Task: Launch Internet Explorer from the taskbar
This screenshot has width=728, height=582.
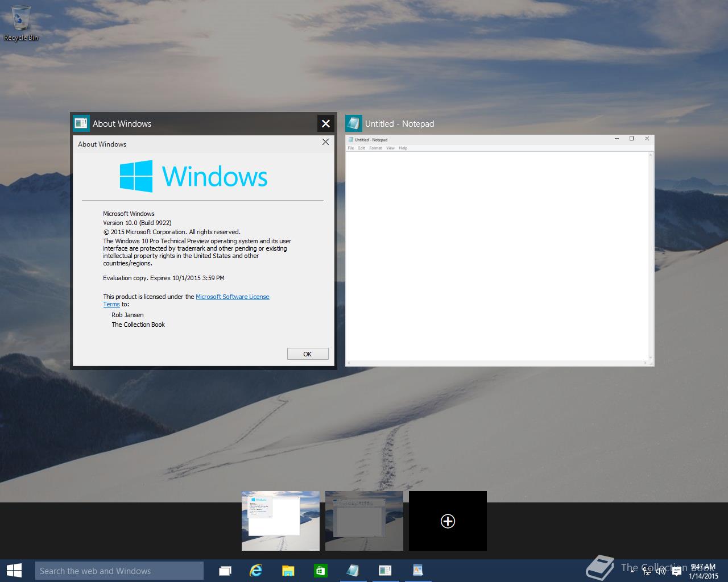Action: 256,571
